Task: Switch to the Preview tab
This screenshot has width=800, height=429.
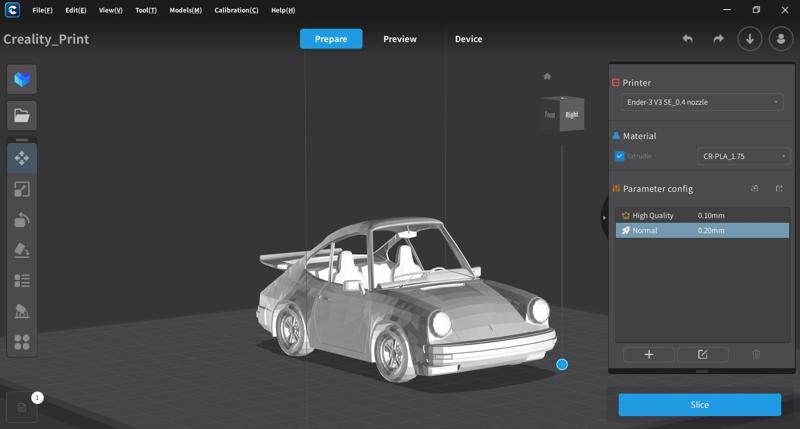Action: (400, 39)
